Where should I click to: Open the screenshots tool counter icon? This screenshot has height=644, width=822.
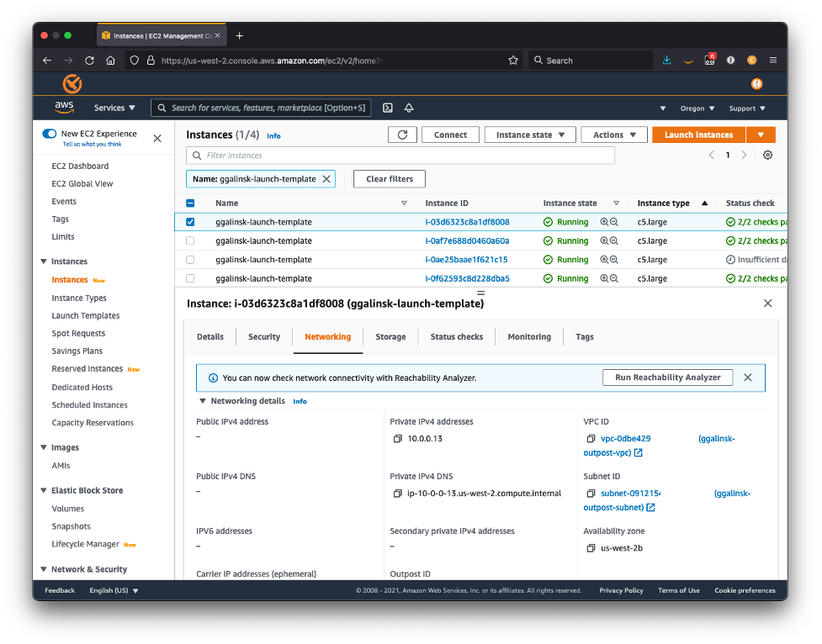709,60
